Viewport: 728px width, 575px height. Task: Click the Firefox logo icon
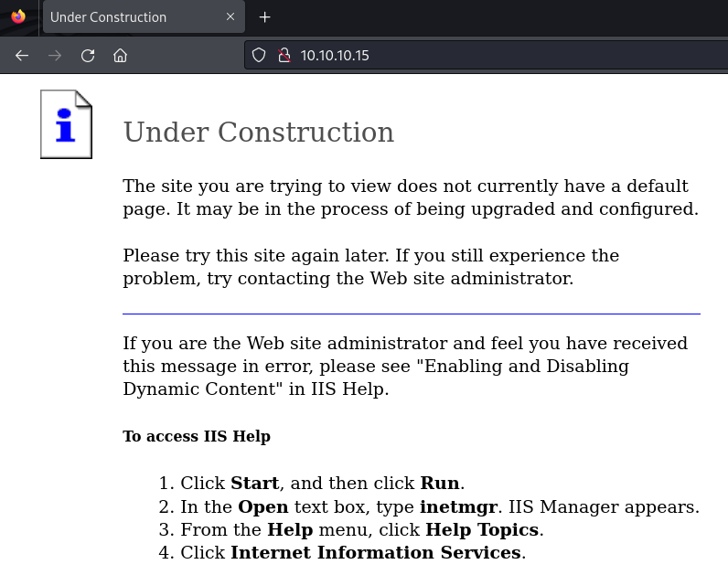[x=18, y=16]
